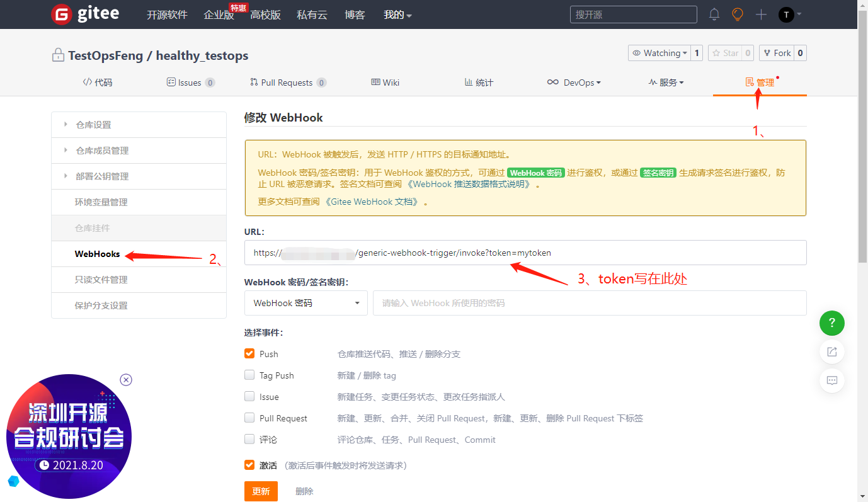Expand the 我的 dropdown menu
This screenshot has width=868, height=502.
pyautogui.click(x=397, y=14)
